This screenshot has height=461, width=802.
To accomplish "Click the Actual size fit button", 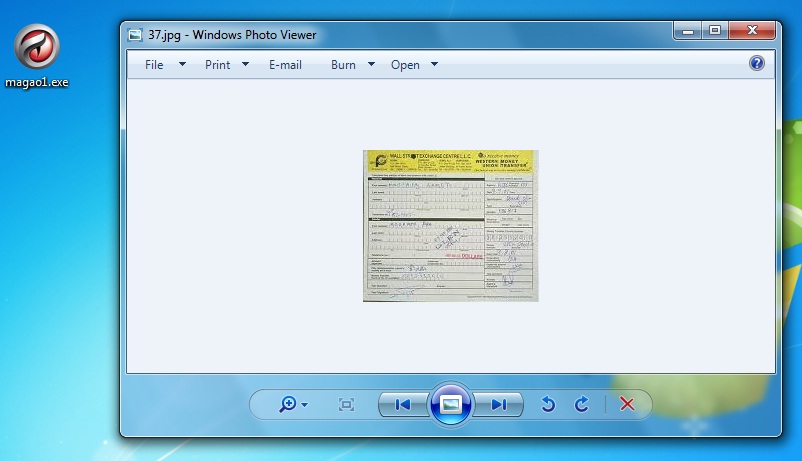I will 346,405.
